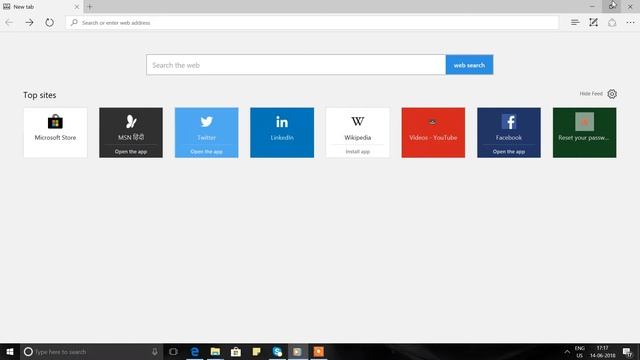Open the Action Center notifications icon
The image size is (640, 360).
tap(627, 351)
